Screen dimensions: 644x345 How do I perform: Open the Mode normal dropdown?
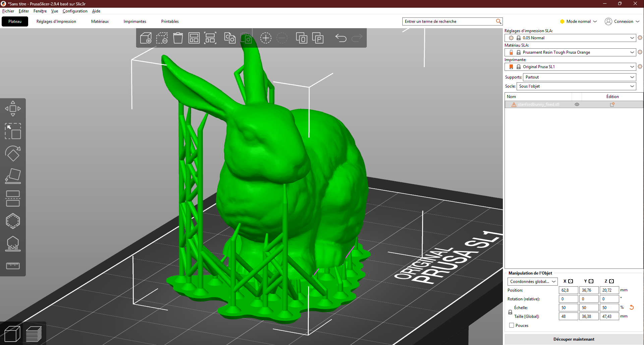(x=579, y=21)
